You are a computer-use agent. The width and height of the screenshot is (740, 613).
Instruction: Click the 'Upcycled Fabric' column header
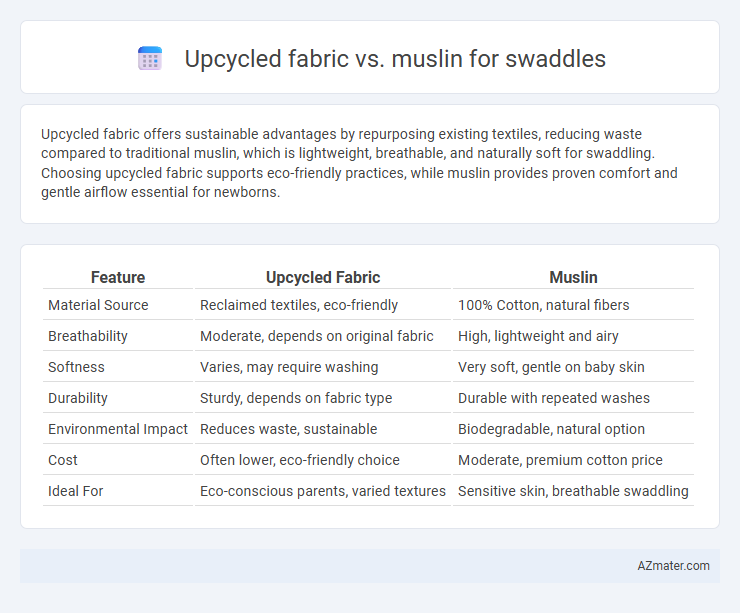[x=323, y=277]
